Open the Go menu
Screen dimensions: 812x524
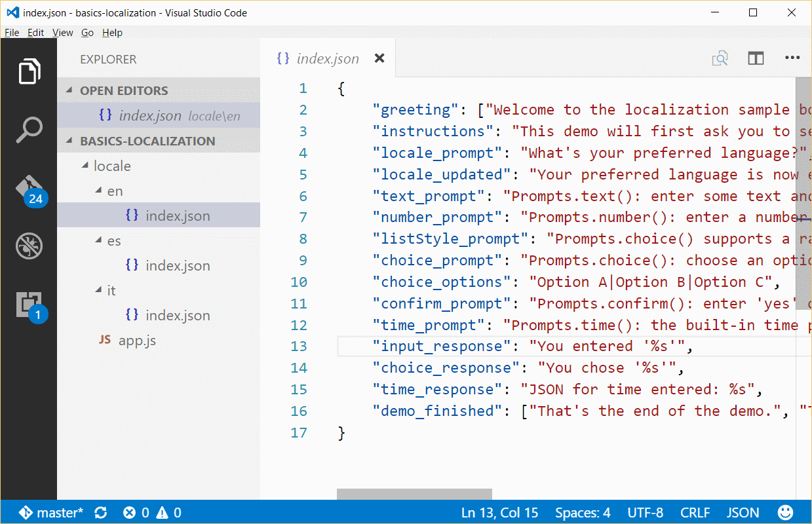coord(87,33)
